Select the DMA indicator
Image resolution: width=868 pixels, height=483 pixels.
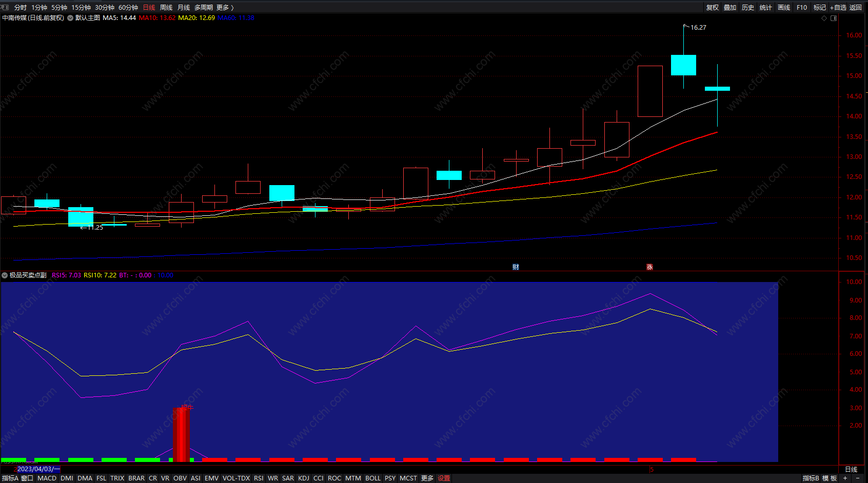[x=85, y=478]
